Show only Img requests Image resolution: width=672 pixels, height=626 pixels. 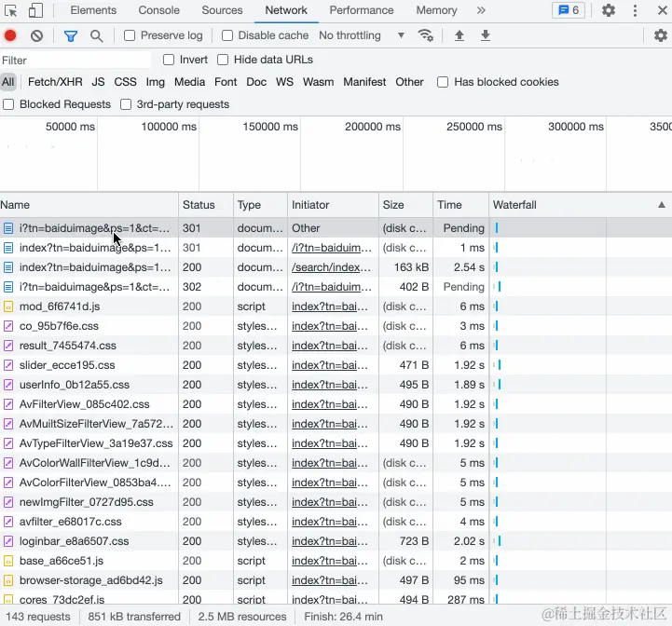click(x=155, y=82)
